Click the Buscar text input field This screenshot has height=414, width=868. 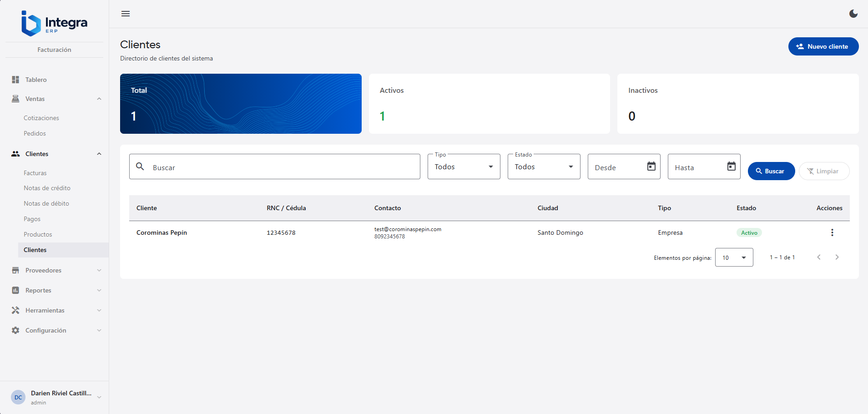tap(275, 167)
